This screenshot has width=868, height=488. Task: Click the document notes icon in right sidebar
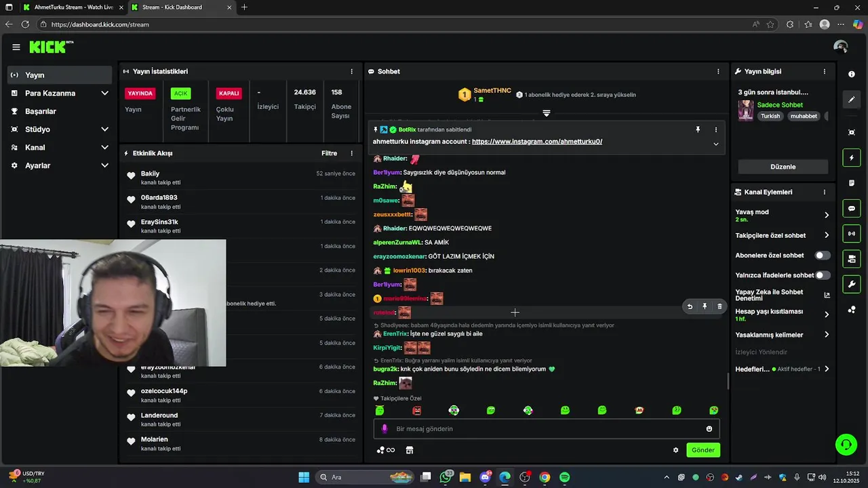852,183
